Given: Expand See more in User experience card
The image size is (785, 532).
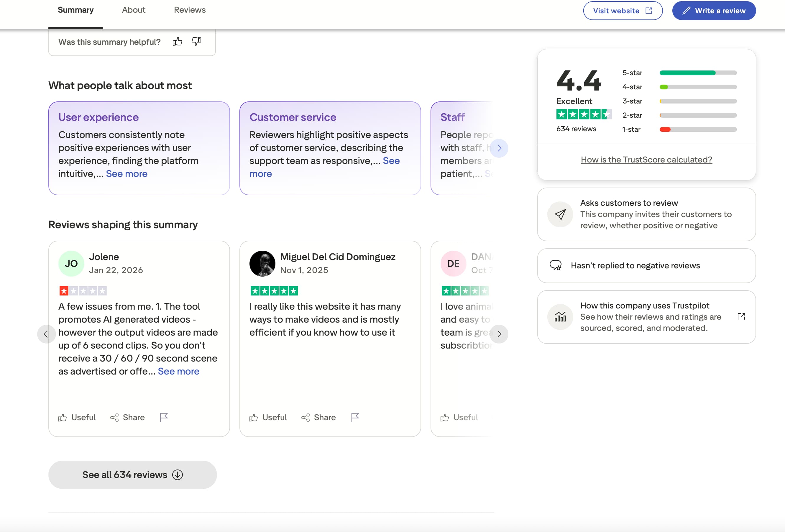Looking at the screenshot, I should click(x=127, y=174).
